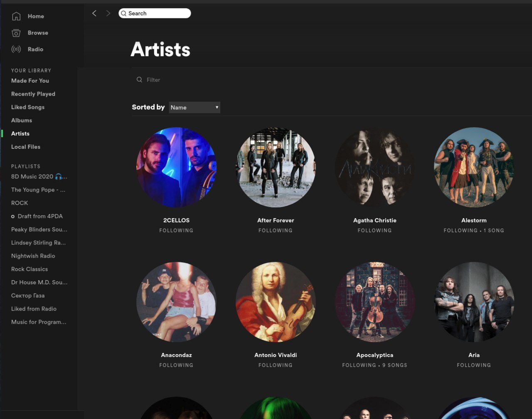532x419 pixels.
Task: Open the 8D Music 2020 playlist
Action: coord(39,176)
